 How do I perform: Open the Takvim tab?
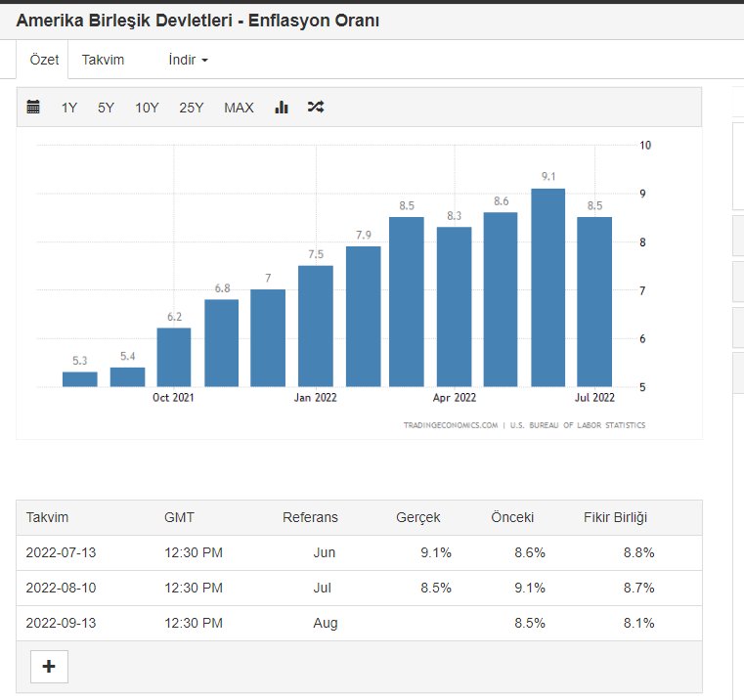103,60
